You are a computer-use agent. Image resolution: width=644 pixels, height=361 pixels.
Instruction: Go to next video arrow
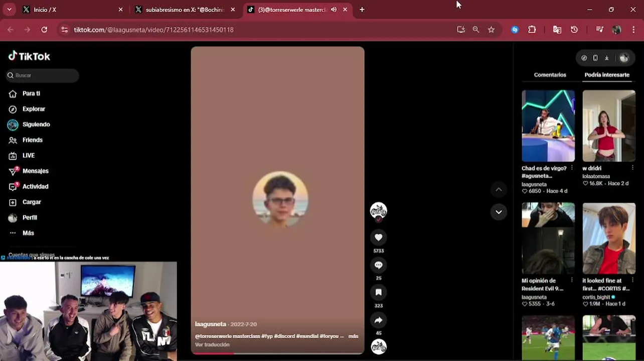[x=499, y=212]
